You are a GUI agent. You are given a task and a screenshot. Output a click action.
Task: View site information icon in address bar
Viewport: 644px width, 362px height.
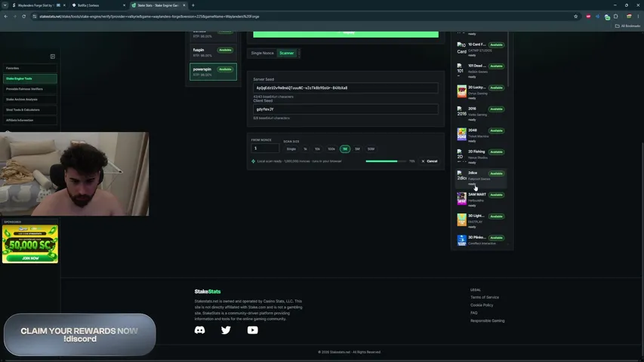pyautogui.click(x=35, y=17)
